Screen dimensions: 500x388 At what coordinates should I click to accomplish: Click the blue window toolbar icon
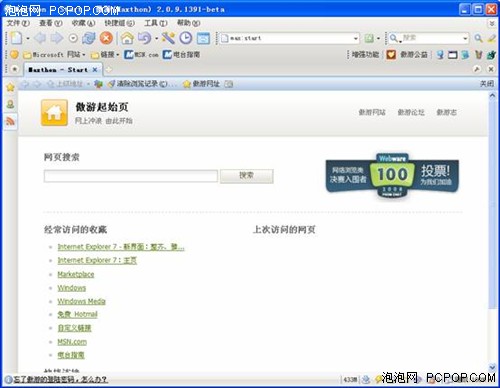pyautogui.click(x=203, y=38)
